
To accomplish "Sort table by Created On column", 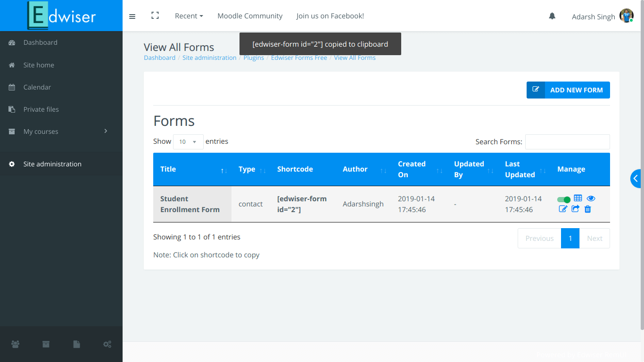I will 419,169.
